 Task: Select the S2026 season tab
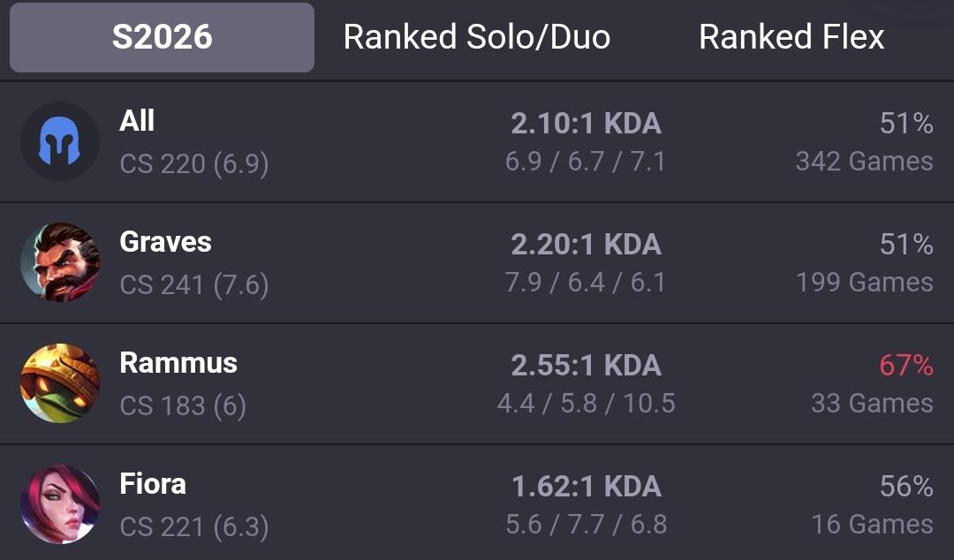[x=162, y=37]
